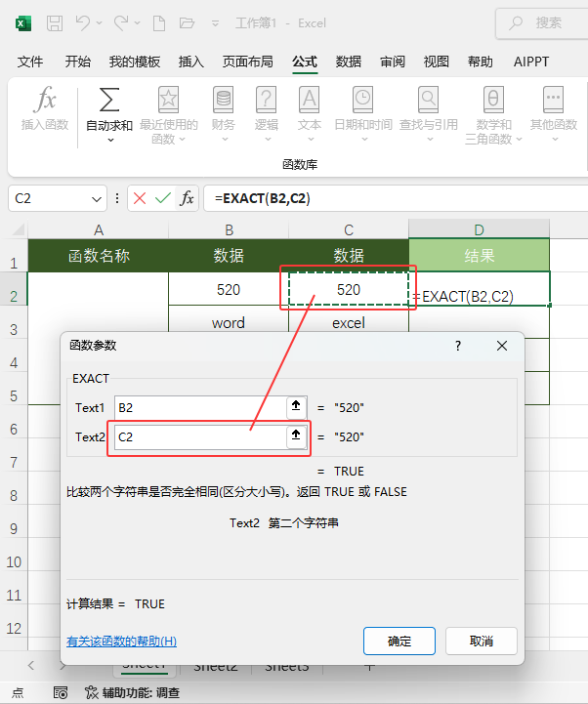
Task: Open the 财务 functions category
Action: (x=224, y=114)
